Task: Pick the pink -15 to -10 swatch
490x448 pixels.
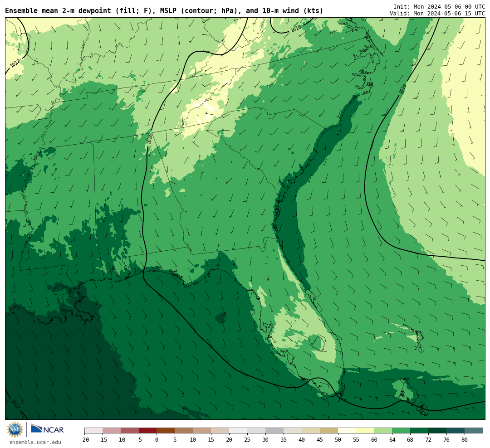Action: 112,431
